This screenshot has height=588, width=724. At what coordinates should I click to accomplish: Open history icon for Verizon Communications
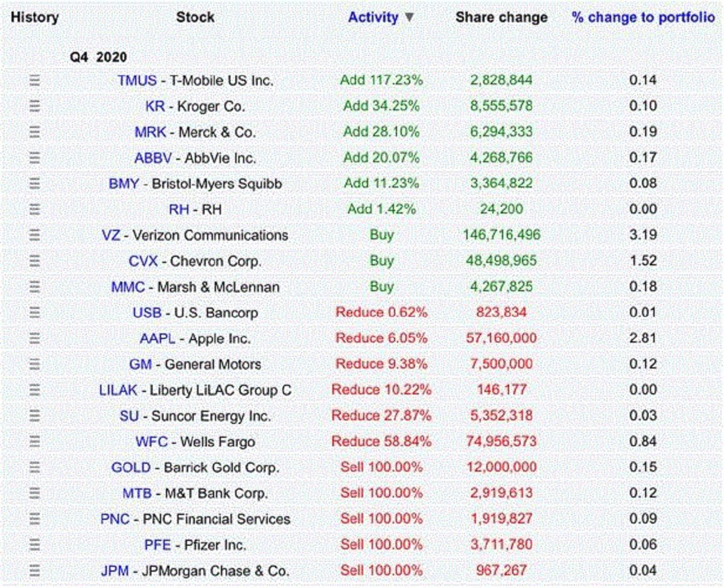click(35, 235)
